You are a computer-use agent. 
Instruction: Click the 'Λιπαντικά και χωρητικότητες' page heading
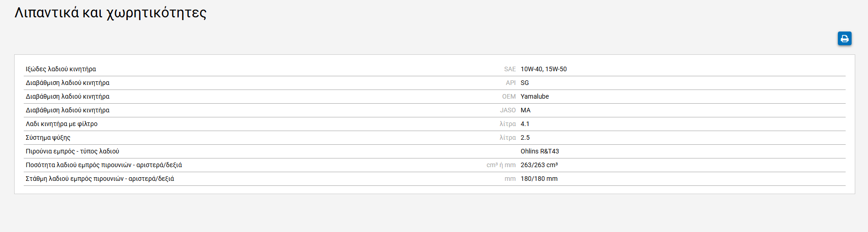click(x=110, y=13)
